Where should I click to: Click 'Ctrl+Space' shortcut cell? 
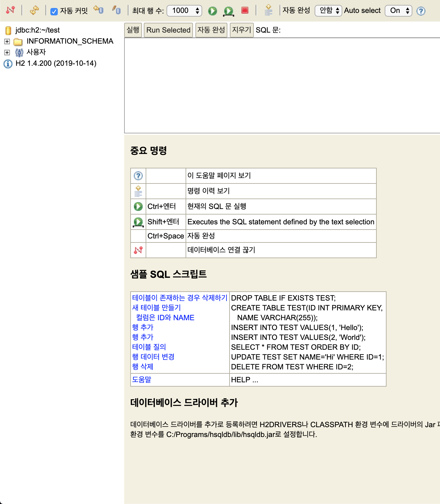tap(166, 236)
